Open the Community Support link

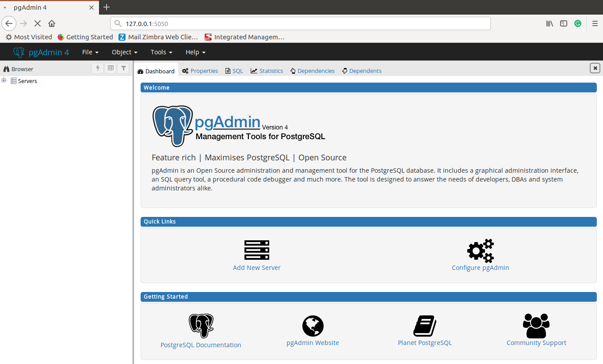point(536,343)
